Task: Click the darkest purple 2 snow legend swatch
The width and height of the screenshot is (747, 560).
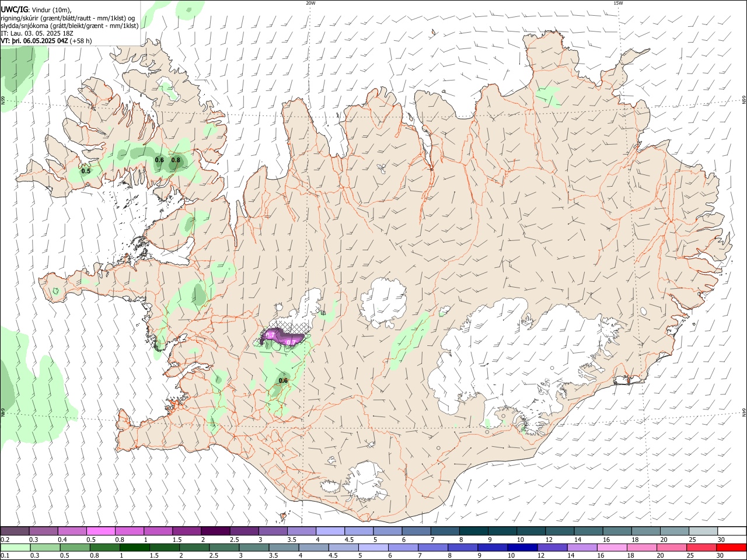Action: 215,531
